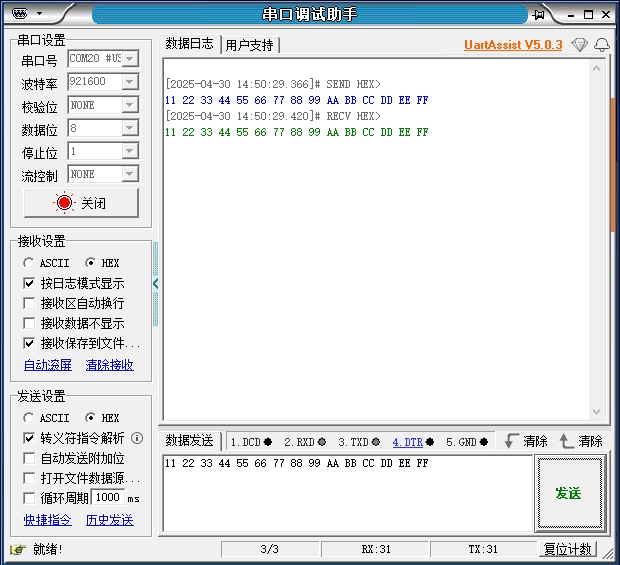Click the 清除接收 link
The width and height of the screenshot is (620, 565).
pyautogui.click(x=110, y=365)
